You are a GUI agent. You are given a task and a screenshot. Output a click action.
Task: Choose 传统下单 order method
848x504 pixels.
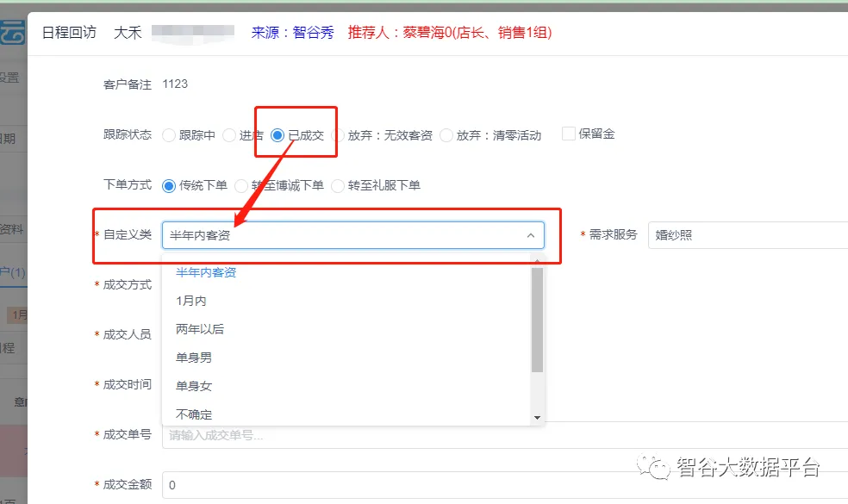point(169,185)
